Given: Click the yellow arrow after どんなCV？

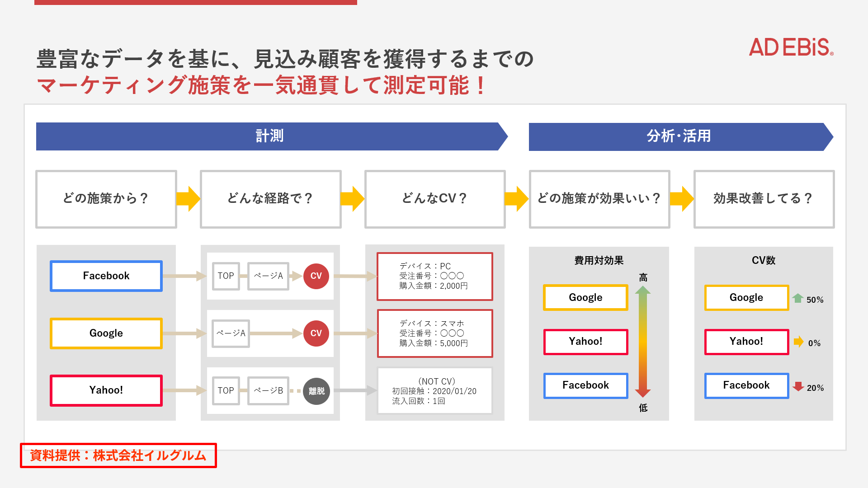Looking at the screenshot, I should (x=516, y=199).
